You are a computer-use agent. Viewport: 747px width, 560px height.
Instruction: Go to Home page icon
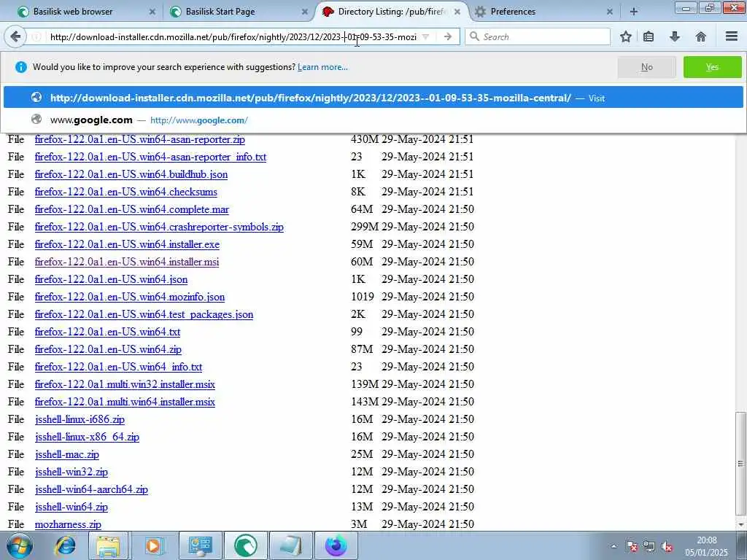tap(701, 36)
